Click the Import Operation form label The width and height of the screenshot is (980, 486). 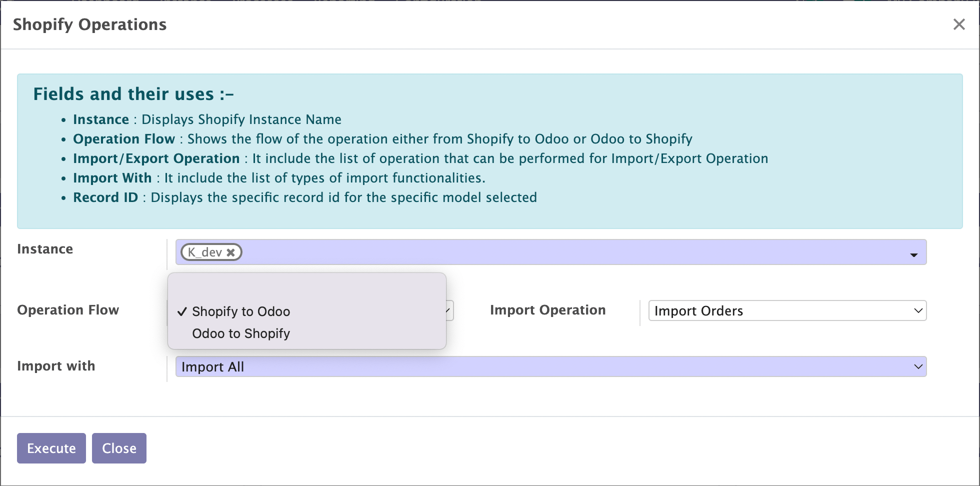click(x=547, y=310)
